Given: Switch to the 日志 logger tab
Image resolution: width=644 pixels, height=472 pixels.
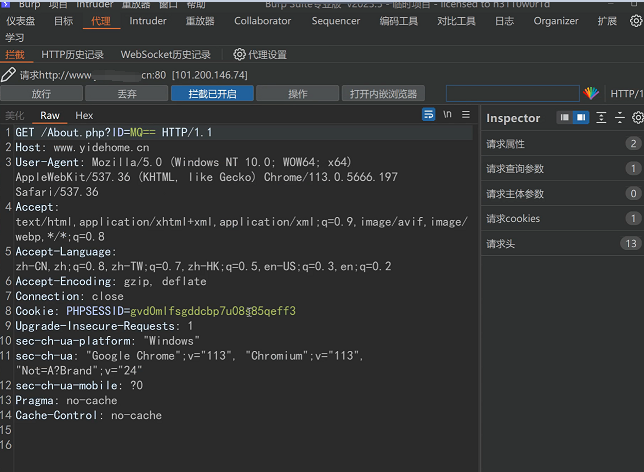Looking at the screenshot, I should pyautogui.click(x=504, y=21).
